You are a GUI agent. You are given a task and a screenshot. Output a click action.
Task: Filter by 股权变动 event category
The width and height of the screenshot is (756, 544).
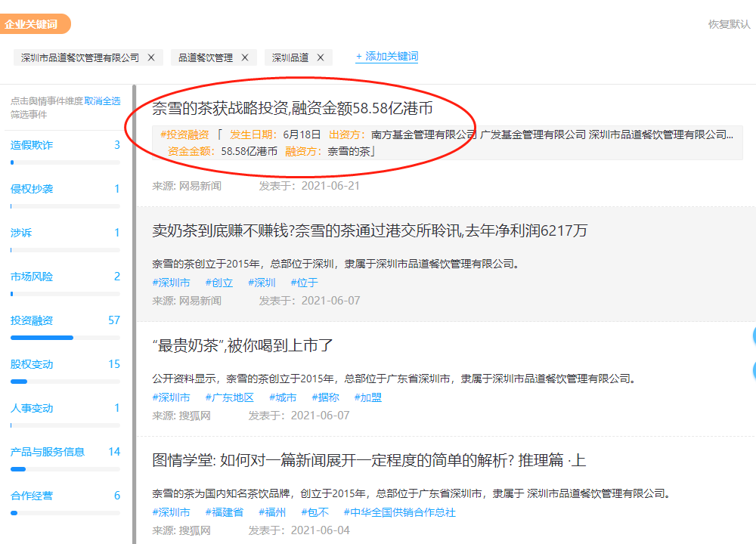tap(32, 364)
